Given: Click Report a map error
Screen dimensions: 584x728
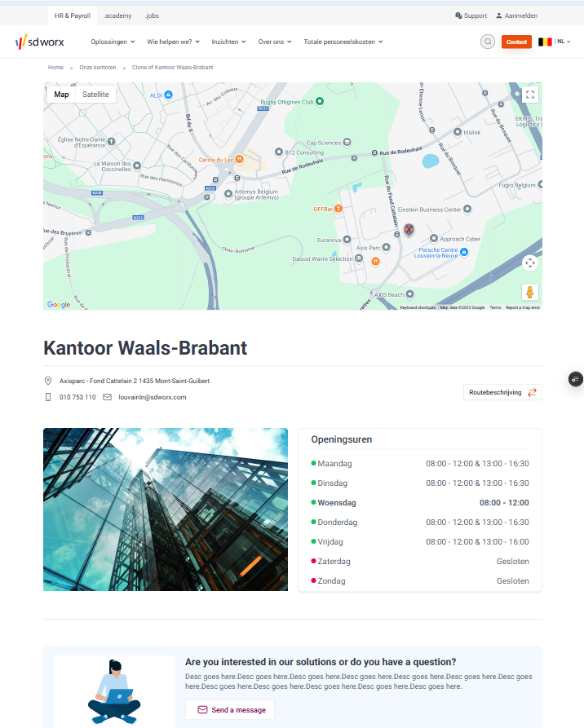Looking at the screenshot, I should click(x=523, y=307).
